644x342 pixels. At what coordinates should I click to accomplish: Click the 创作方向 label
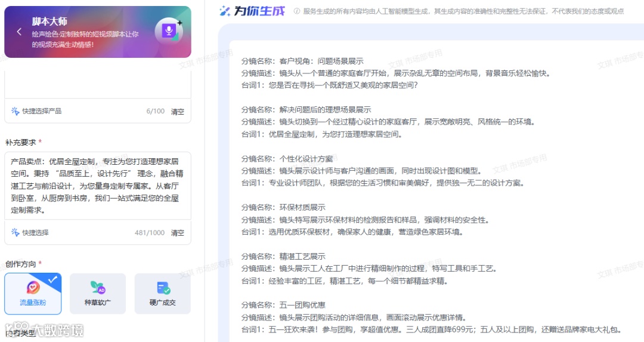tap(20, 264)
